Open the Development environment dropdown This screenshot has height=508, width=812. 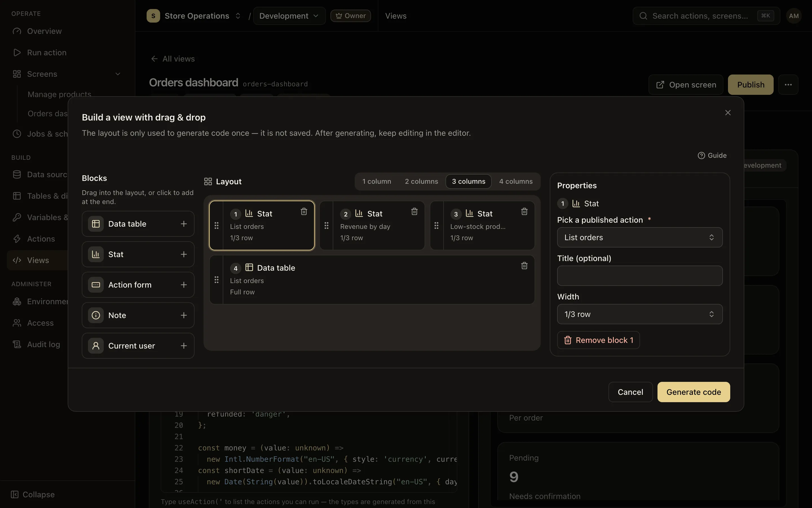[289, 16]
